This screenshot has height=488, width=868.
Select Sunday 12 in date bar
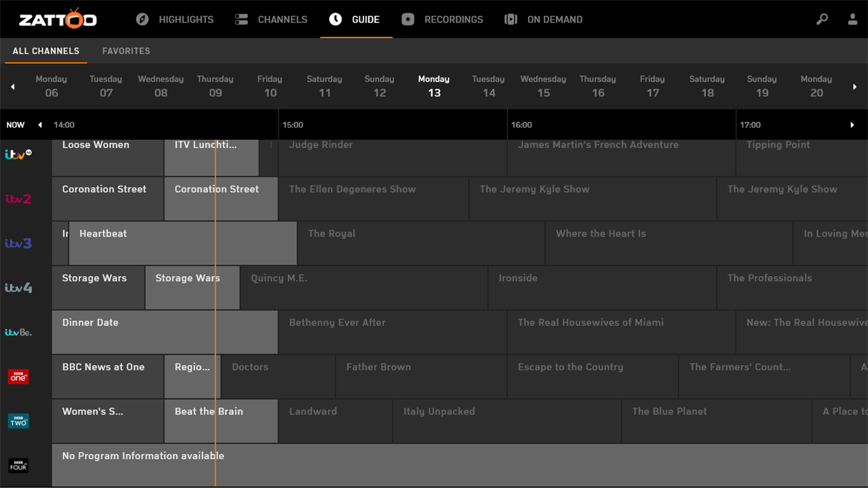[x=379, y=87]
